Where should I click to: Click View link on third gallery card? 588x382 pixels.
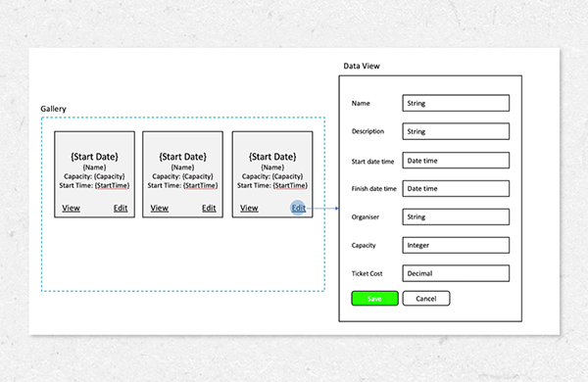point(249,208)
